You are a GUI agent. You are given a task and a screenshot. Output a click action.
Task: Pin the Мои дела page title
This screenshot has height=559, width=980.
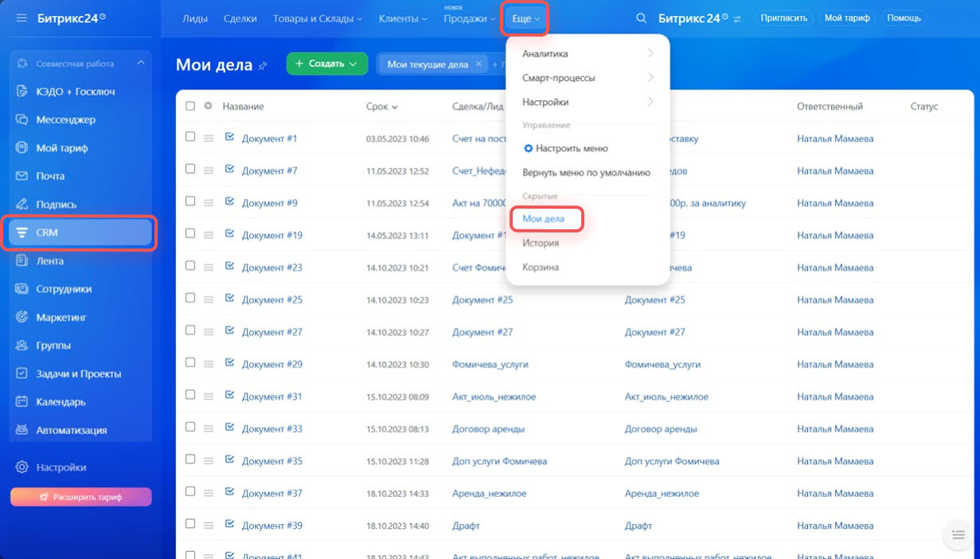264,66
